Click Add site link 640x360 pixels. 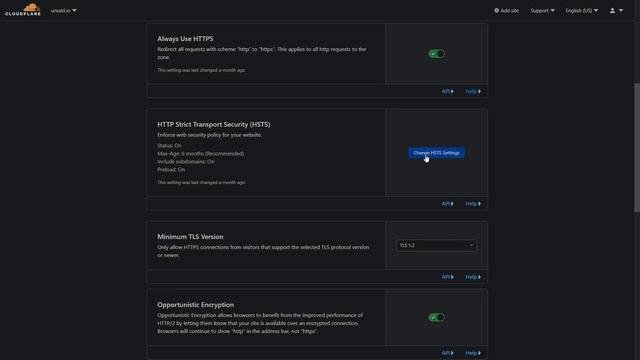coord(507,11)
